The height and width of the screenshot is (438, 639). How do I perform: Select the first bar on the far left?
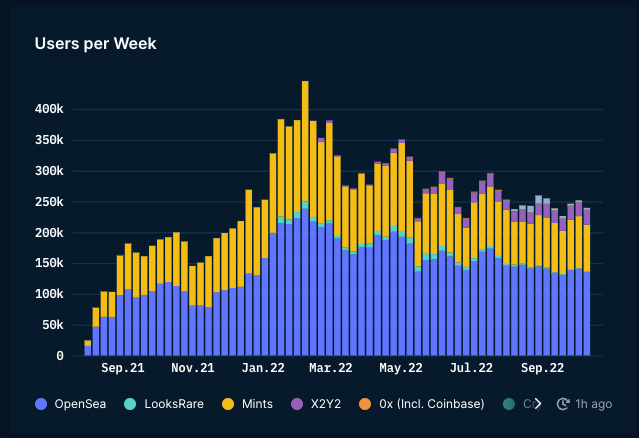pos(88,347)
